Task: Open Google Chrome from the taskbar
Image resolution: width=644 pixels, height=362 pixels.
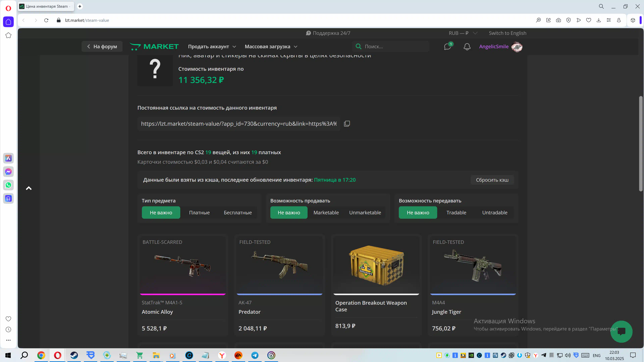Action: 41,355
